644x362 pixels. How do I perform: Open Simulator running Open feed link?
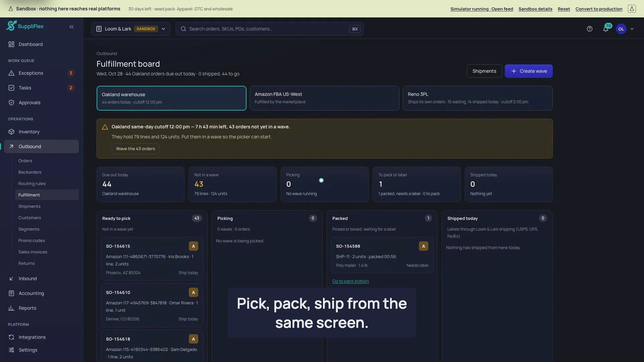[x=482, y=9]
